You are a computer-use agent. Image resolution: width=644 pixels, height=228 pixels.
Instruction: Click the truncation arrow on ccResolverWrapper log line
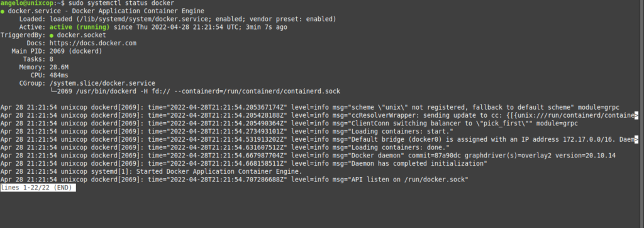coord(636,115)
